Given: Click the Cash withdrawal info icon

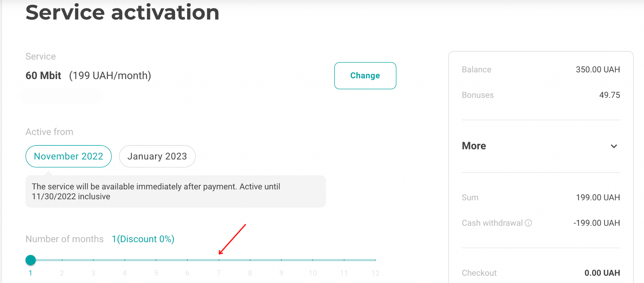Looking at the screenshot, I should [528, 223].
